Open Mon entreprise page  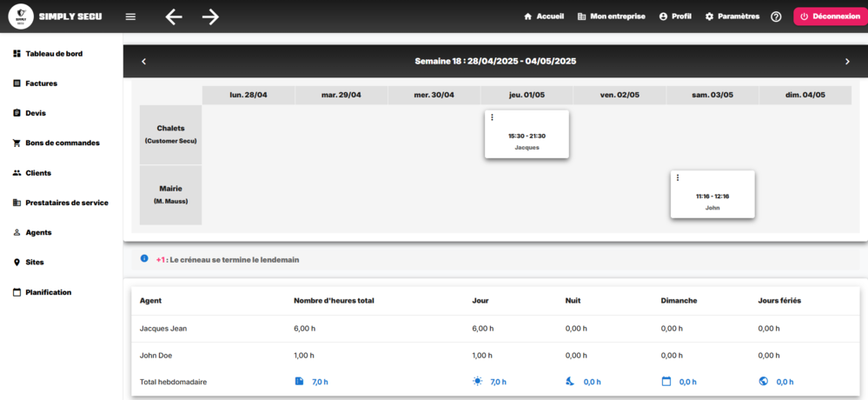coord(611,17)
